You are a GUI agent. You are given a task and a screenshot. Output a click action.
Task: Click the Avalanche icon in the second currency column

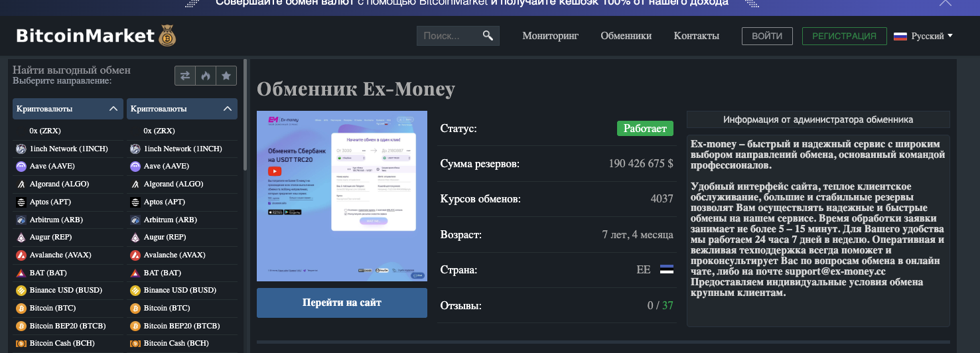[135, 255]
